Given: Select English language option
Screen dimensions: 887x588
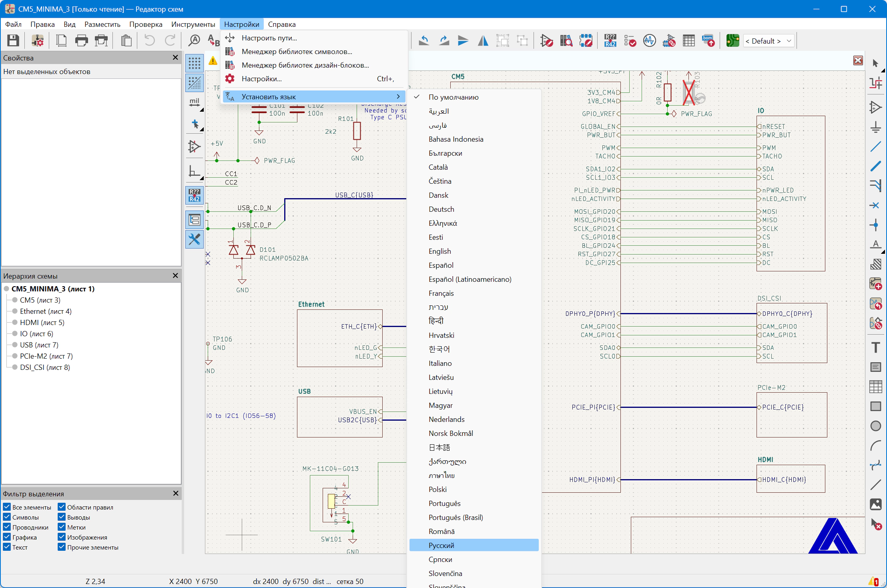Looking at the screenshot, I should [x=439, y=251].
